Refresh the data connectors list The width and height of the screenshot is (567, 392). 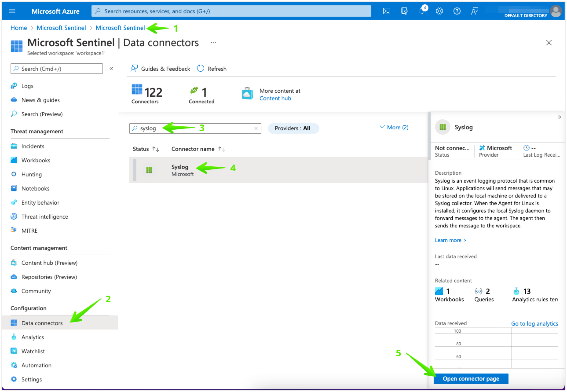click(x=212, y=69)
